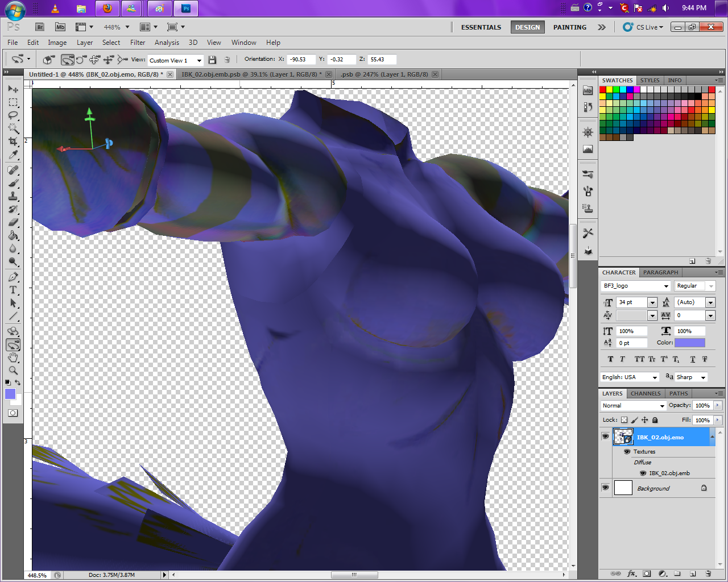The image size is (728, 582).
Task: Select the Lasso tool
Action: 13,115
